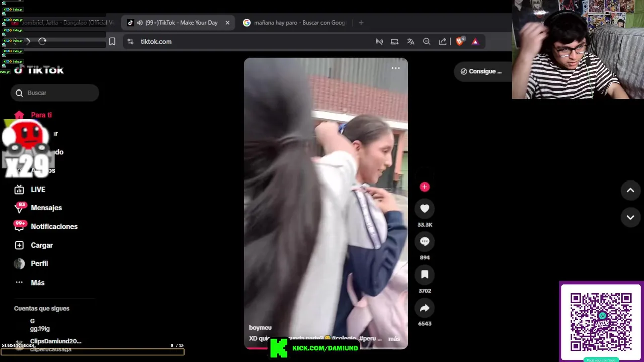This screenshot has width=644, height=362.
Task: Click the video progress bar
Action: [x=326, y=348]
